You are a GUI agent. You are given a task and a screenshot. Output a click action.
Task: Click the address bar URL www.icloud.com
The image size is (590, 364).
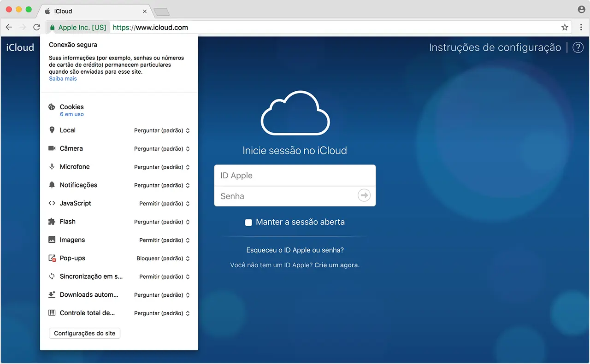[x=150, y=28]
